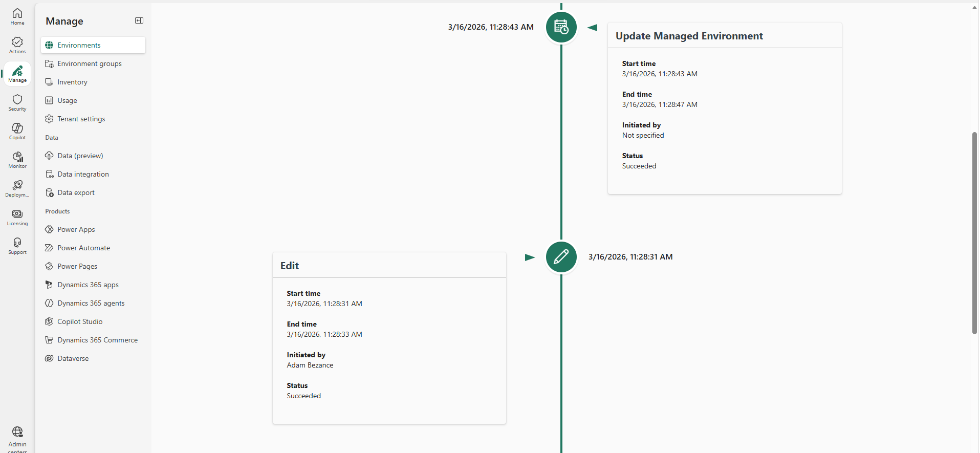
Task: Navigate to Power Automate
Action: (x=93, y=248)
